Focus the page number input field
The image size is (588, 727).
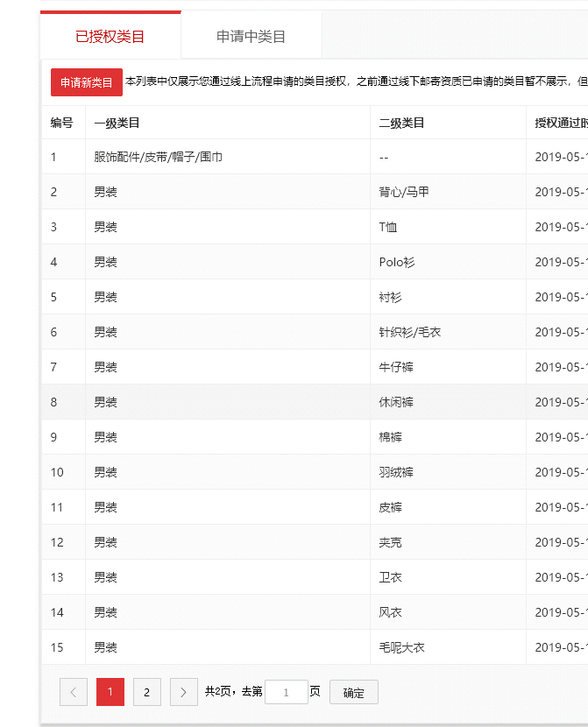[x=287, y=692]
